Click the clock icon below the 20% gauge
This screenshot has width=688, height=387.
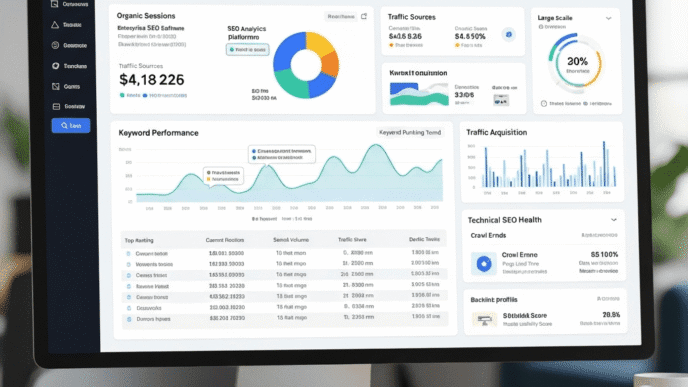pos(544,104)
